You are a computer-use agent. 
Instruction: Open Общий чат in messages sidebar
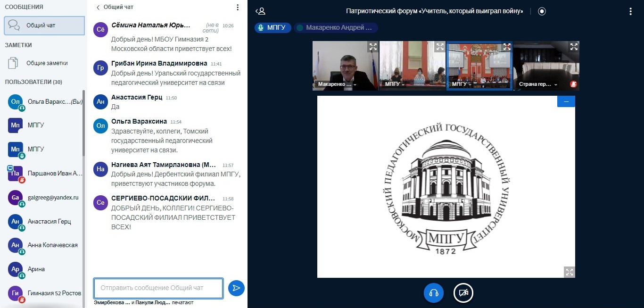[x=44, y=25]
